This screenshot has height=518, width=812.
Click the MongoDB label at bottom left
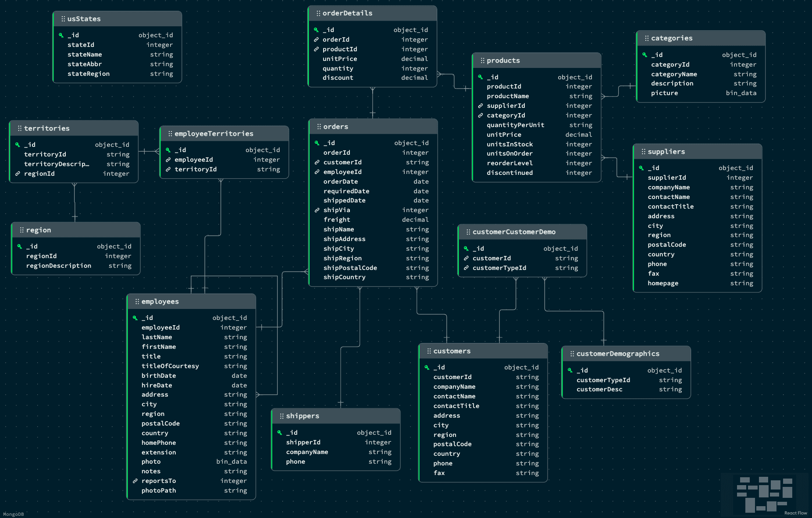[13, 514]
